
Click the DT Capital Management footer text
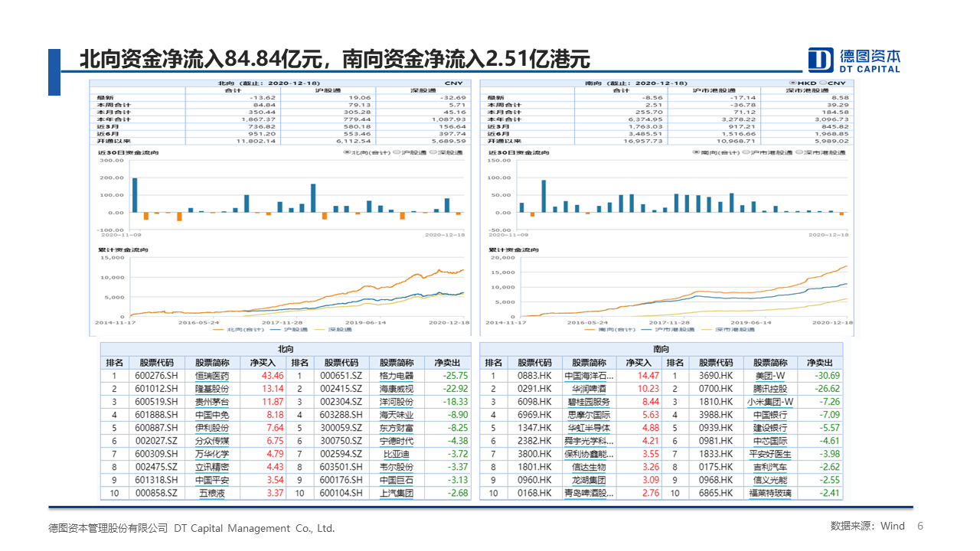click(x=191, y=528)
